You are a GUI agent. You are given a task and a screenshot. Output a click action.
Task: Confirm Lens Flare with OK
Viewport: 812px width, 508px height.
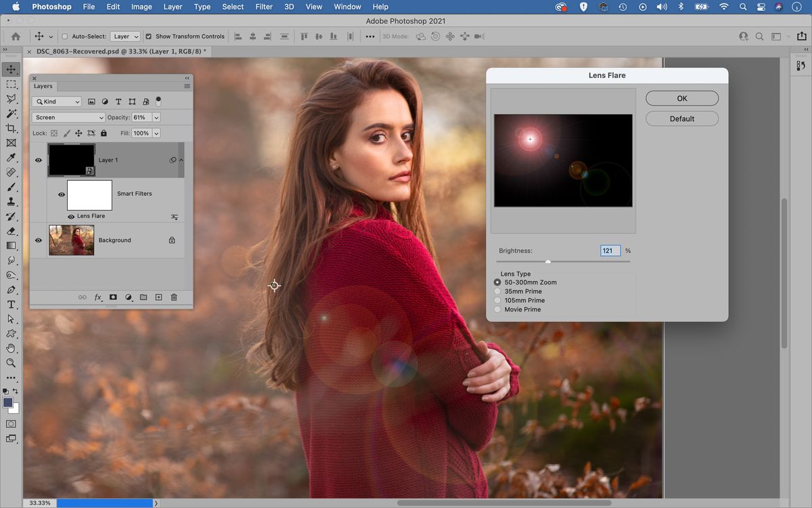pyautogui.click(x=681, y=98)
